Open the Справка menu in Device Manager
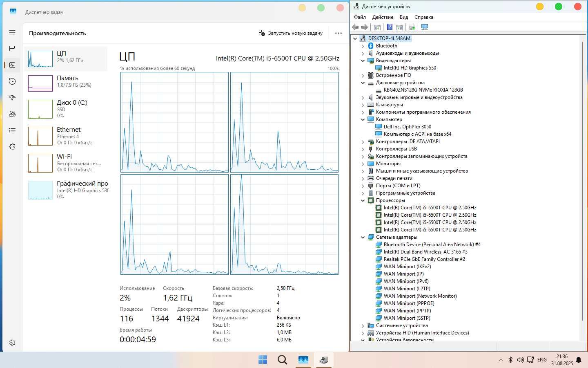This screenshot has width=588, height=368. click(x=424, y=17)
